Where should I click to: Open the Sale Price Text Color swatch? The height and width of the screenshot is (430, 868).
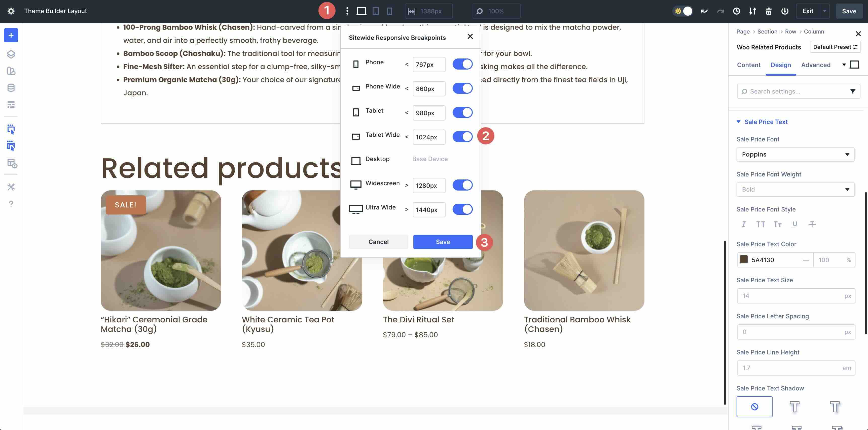744,260
